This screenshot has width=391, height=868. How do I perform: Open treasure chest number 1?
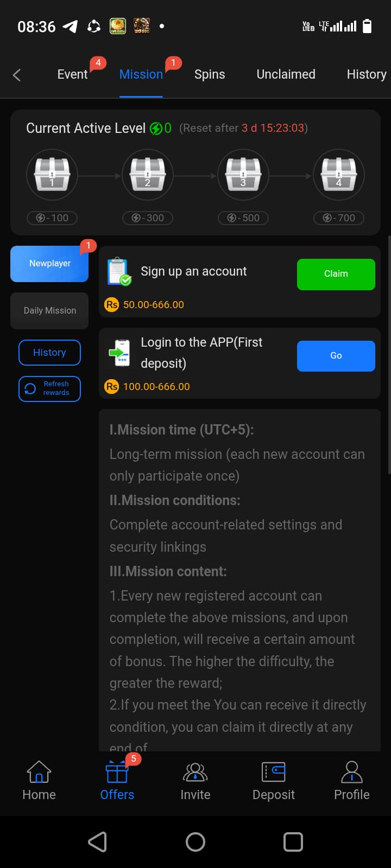[x=52, y=175]
